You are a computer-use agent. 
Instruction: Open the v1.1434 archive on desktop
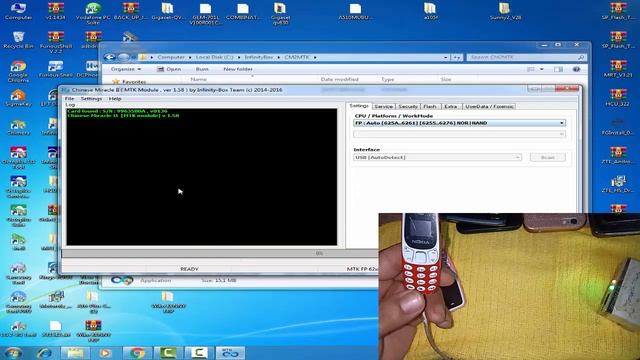[x=56, y=11]
